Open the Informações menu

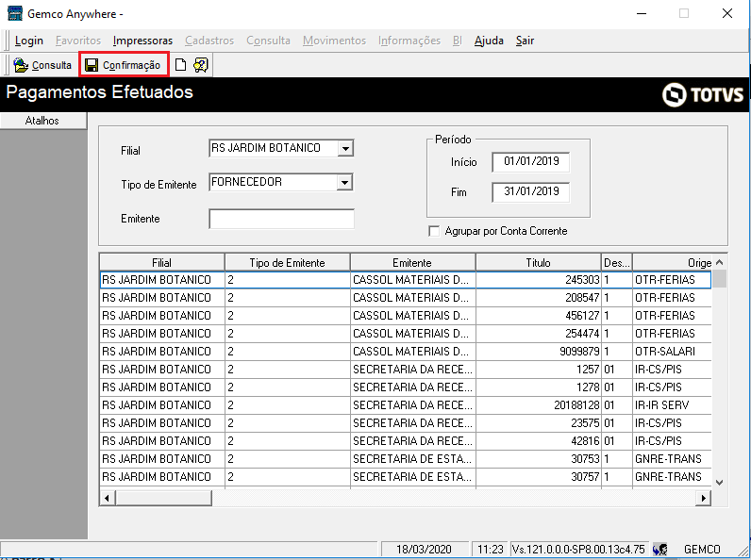tap(409, 41)
